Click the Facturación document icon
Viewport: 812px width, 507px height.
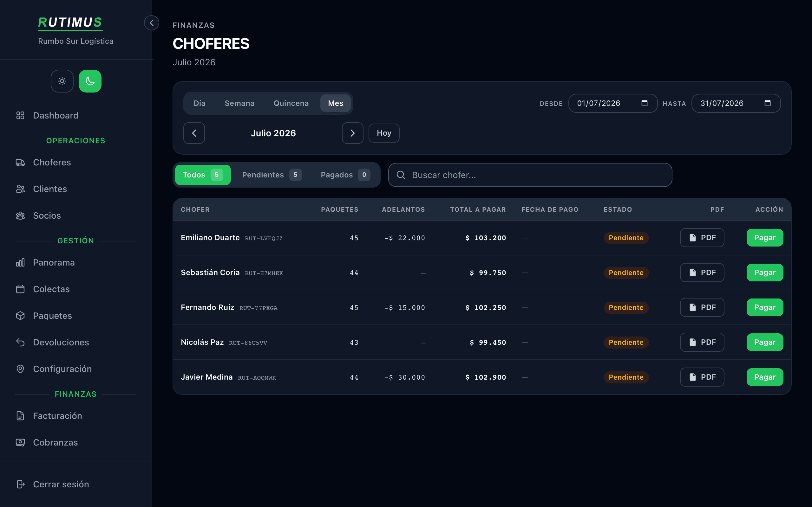click(x=20, y=416)
